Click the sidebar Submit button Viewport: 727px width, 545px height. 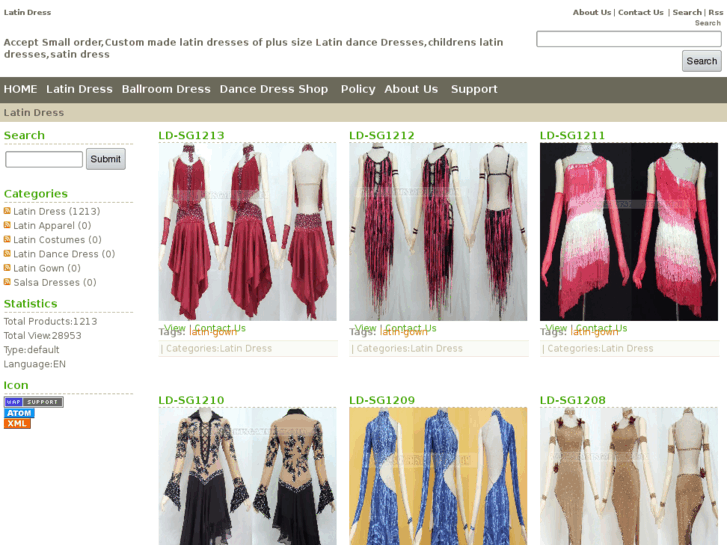tap(106, 159)
